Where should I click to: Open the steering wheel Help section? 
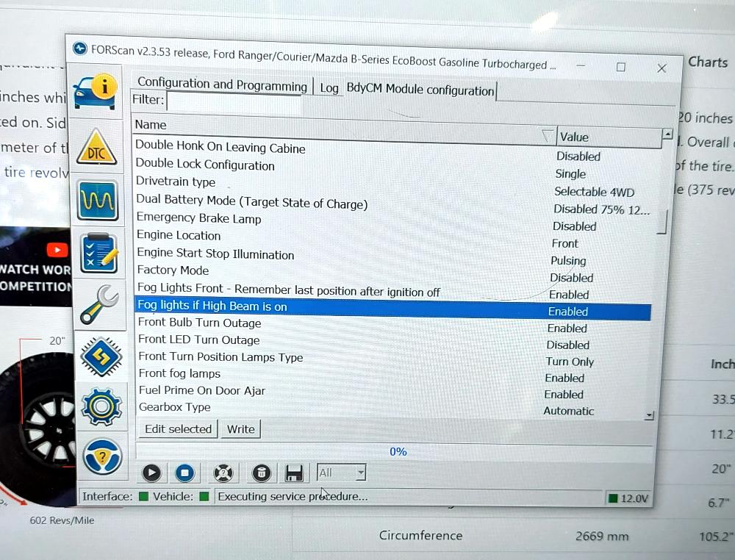click(x=101, y=458)
